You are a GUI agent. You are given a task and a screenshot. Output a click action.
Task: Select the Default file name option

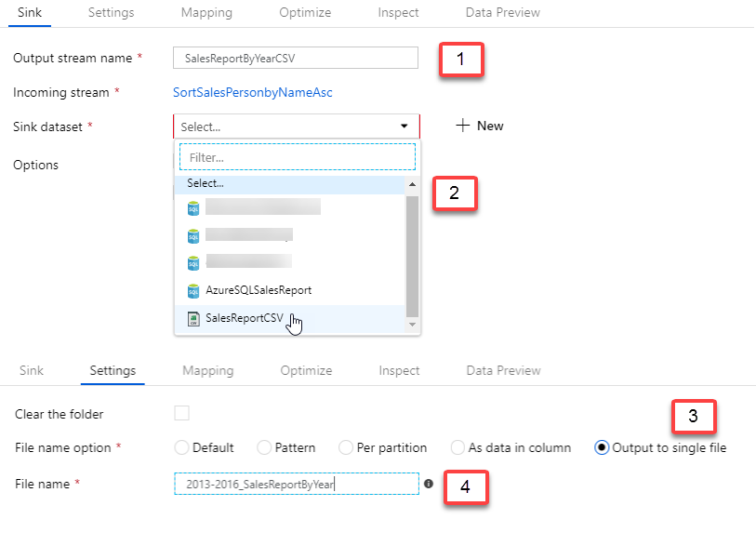(x=181, y=447)
